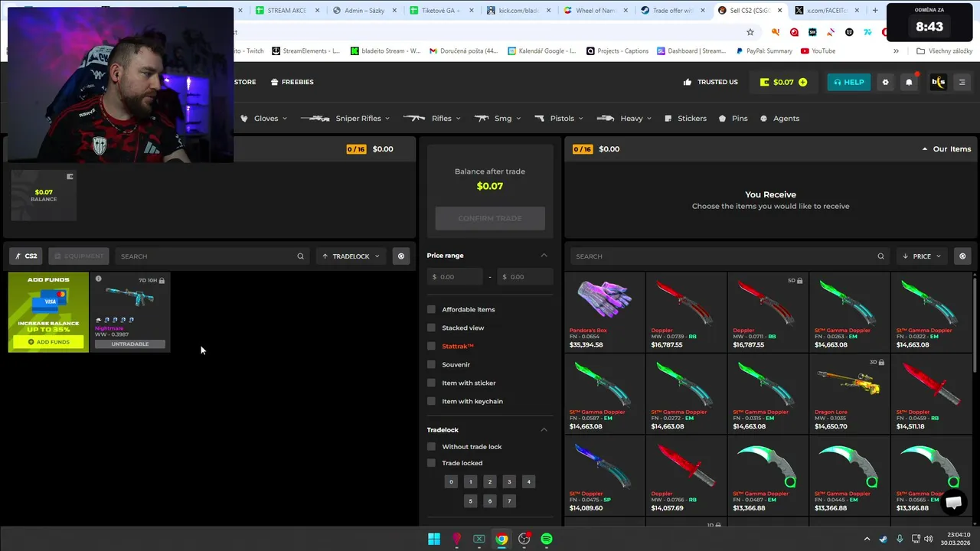Open a new browser tab

(x=875, y=11)
